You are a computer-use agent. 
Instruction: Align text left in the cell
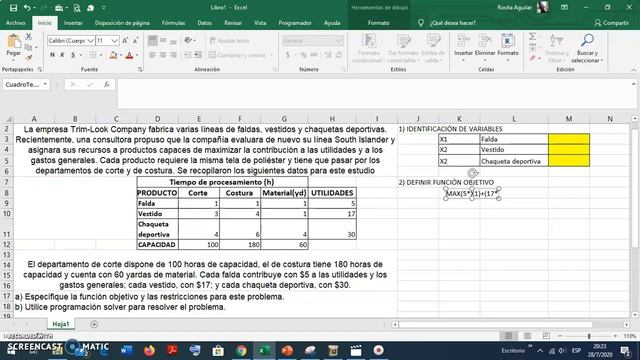coord(153,55)
